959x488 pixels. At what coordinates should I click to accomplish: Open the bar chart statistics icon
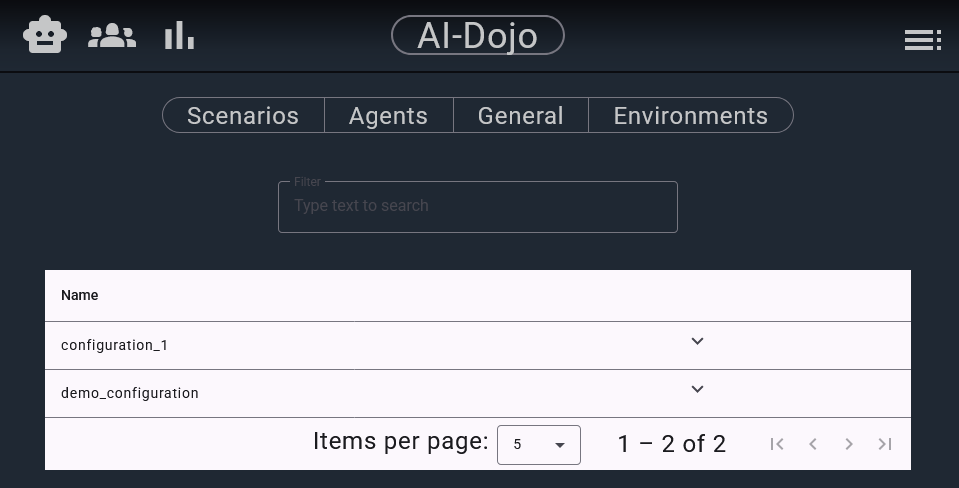179,37
